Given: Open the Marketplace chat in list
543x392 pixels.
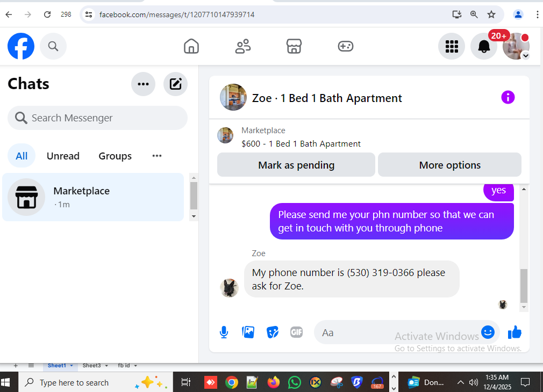Looking at the screenshot, I should [x=93, y=197].
